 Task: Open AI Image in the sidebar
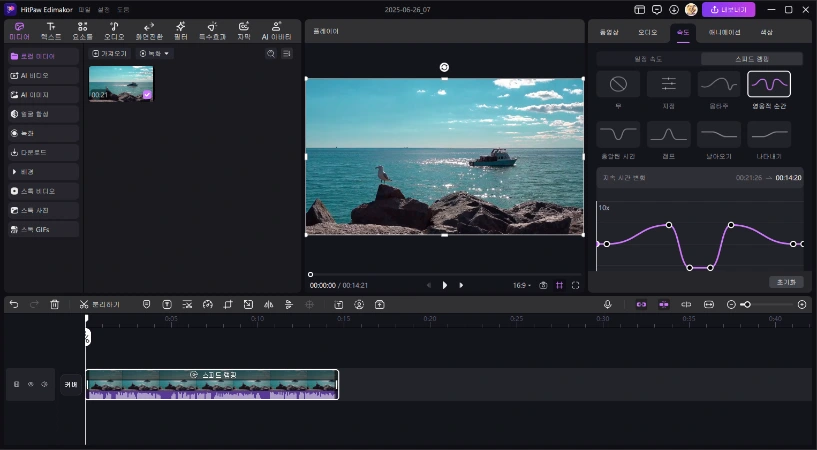43,95
